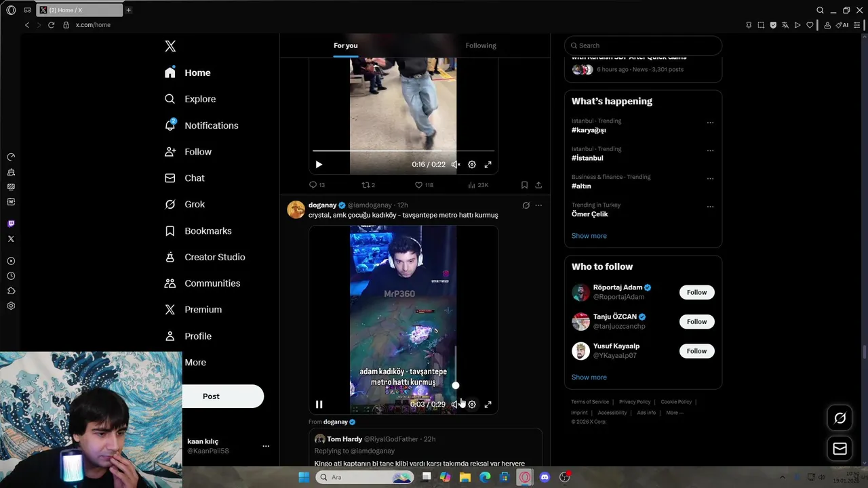Open top video settings gear
868x488 pixels.
[472, 165]
